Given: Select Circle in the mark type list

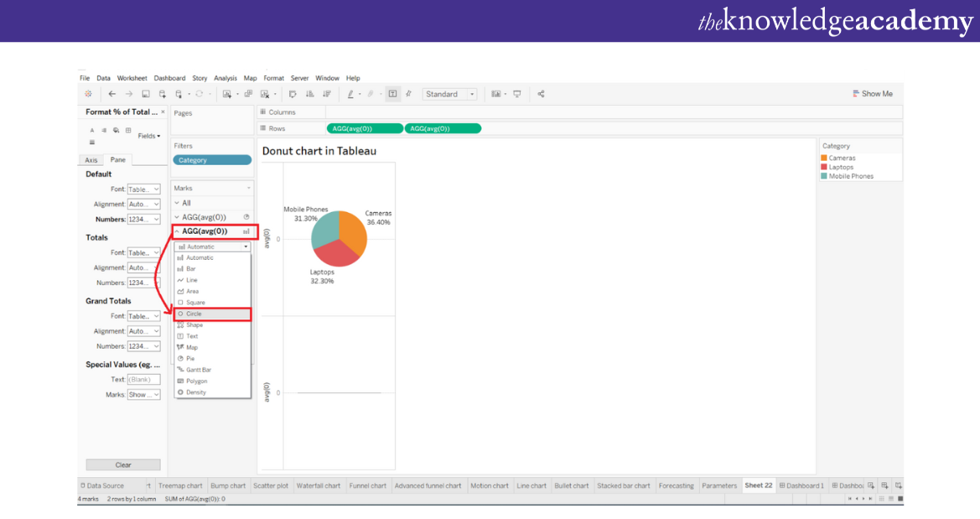Looking at the screenshot, I should click(x=194, y=314).
